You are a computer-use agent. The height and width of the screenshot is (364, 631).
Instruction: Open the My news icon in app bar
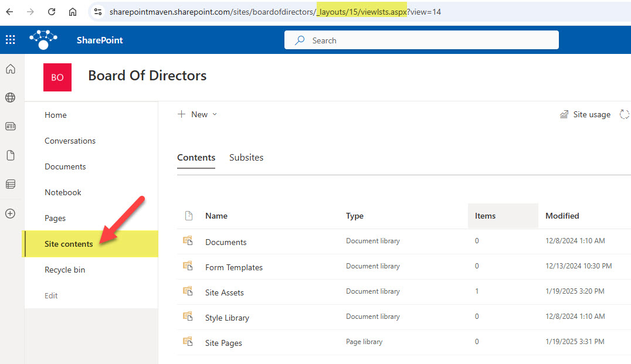11,126
